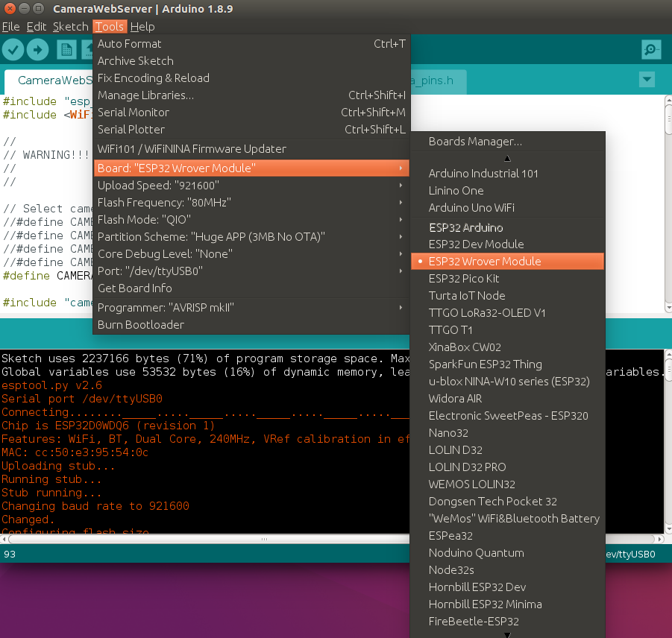Open the tab list dropdown arrow
672x638 pixels.
[646, 79]
